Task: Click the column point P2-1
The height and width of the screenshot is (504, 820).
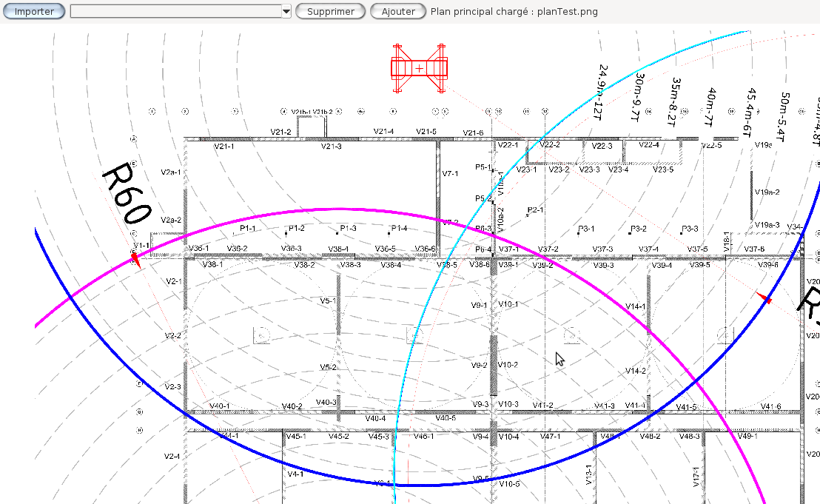Action: 528,215
